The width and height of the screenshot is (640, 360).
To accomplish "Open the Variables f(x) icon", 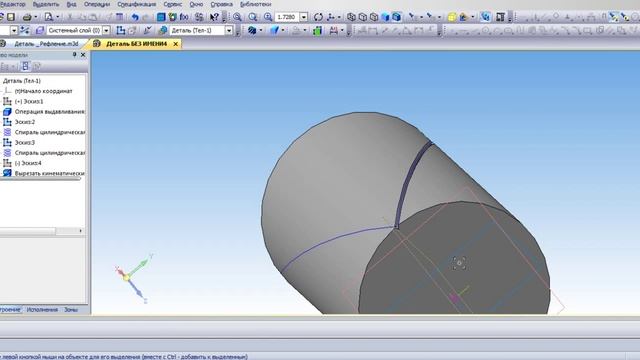I will click(184, 17).
